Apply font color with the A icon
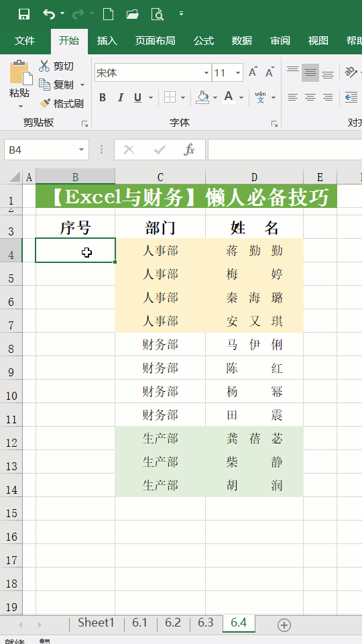The image size is (362, 644). click(229, 97)
